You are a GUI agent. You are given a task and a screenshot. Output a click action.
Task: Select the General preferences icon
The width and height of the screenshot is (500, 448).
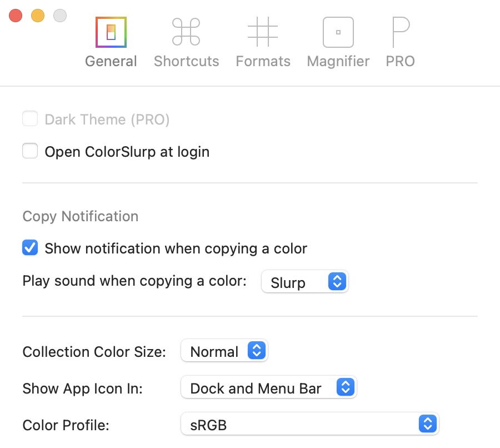(x=111, y=32)
